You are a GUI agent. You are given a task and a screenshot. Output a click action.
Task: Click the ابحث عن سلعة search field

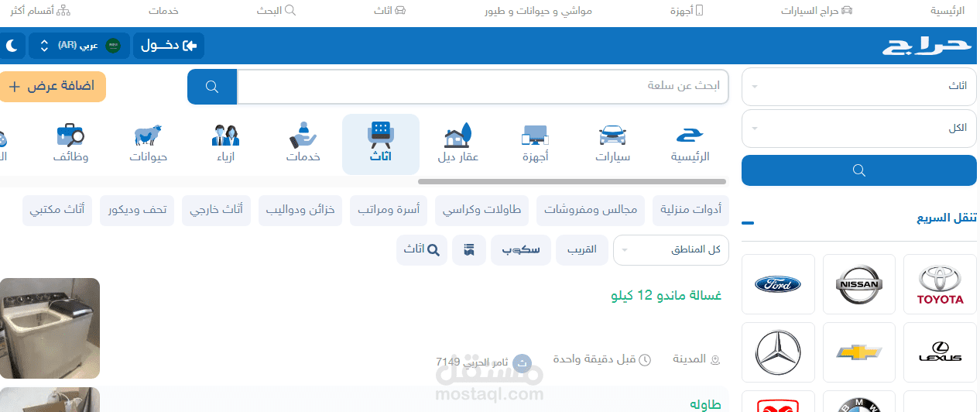pos(483,86)
